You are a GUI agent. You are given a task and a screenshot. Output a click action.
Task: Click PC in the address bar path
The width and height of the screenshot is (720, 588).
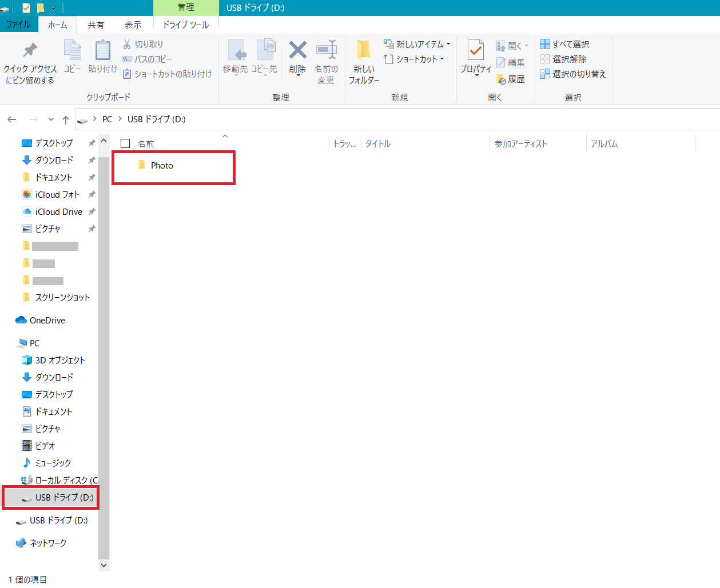point(107,119)
